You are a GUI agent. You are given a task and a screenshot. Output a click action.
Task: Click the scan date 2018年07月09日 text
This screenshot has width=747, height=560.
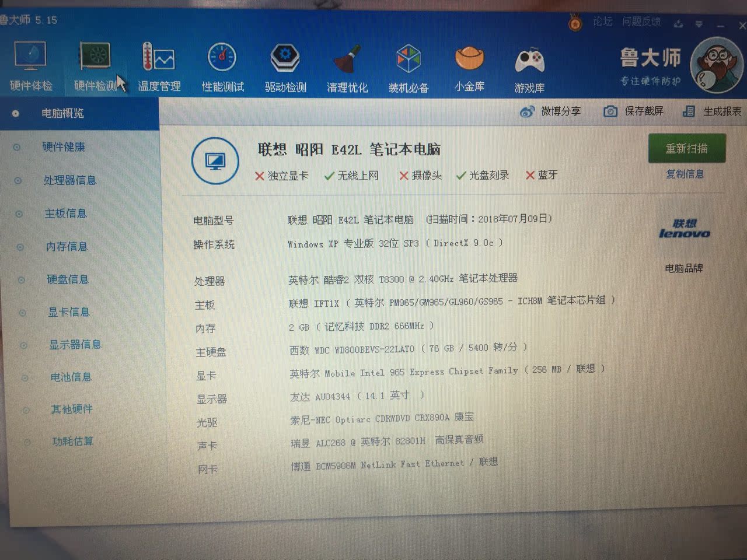[513, 219]
